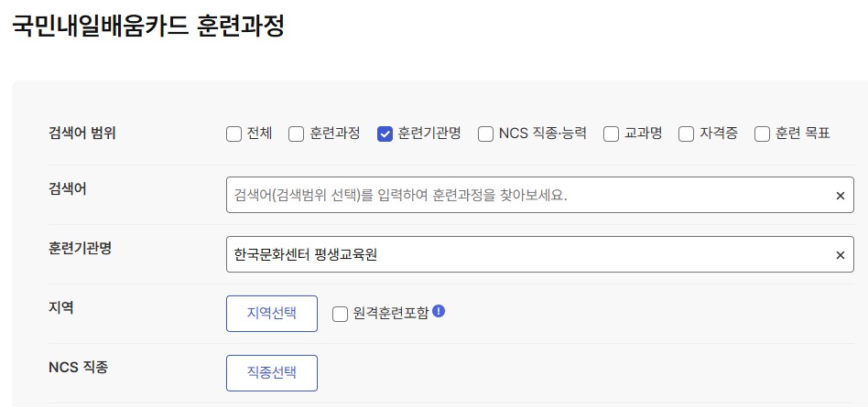This screenshot has width=868, height=407.
Task: Clear the 훈련기관명 field text
Action: click(x=840, y=255)
